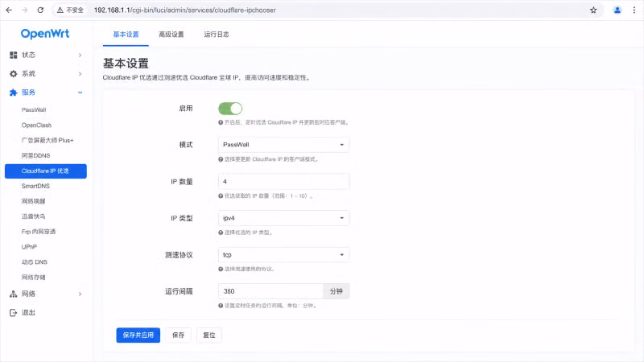The height and width of the screenshot is (362, 644).
Task: Open the 模式 PassWall dropdown
Action: tap(283, 145)
